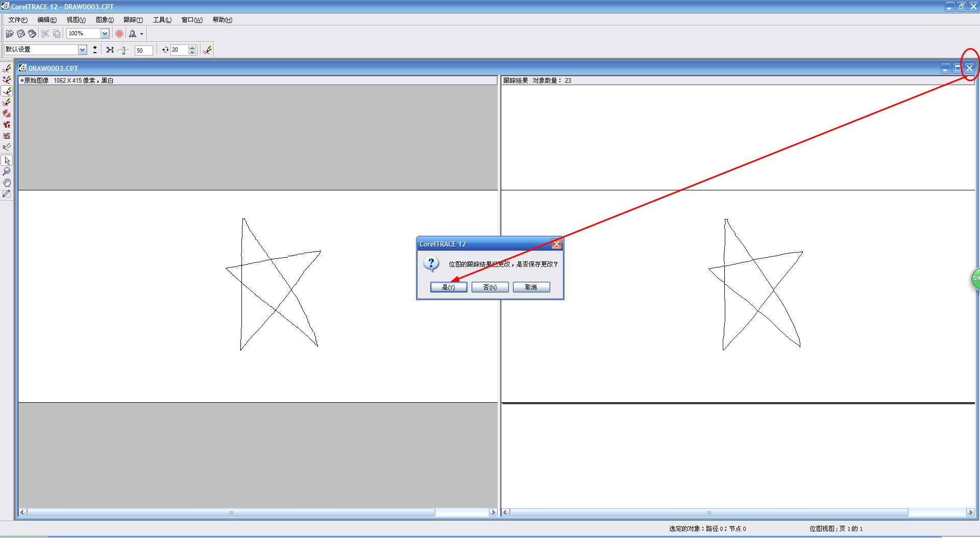
Task: Open the 视图(V) menu
Action: (76, 20)
